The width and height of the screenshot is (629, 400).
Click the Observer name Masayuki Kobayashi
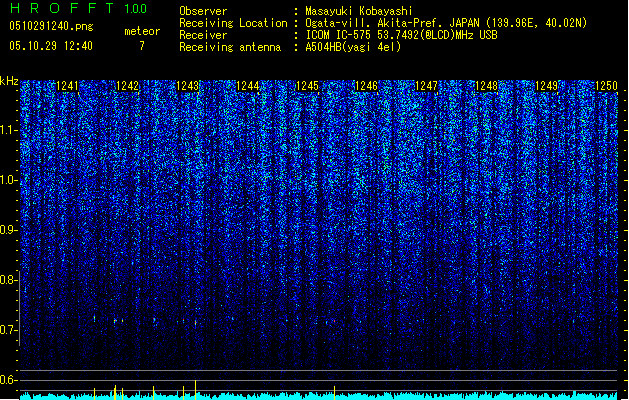(359, 11)
